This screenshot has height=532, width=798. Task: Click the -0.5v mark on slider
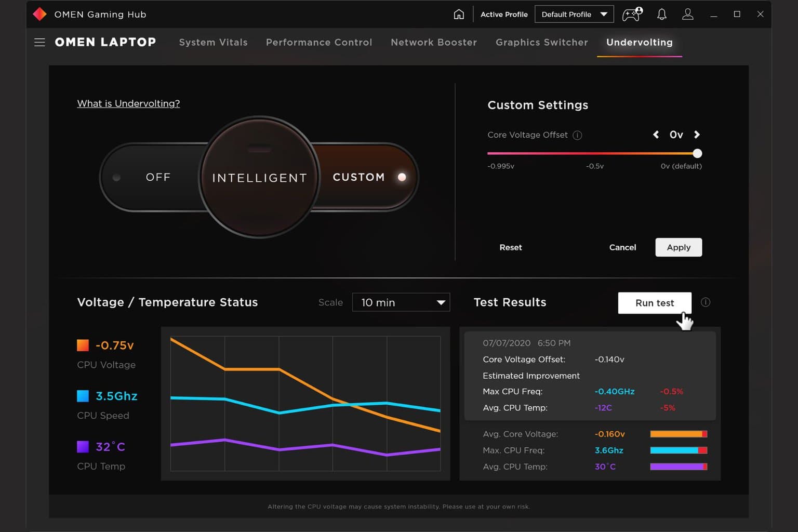click(595, 166)
